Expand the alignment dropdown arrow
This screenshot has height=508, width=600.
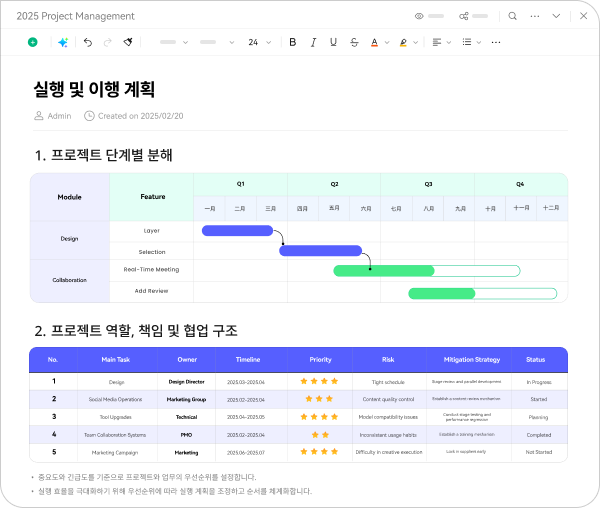tap(449, 42)
